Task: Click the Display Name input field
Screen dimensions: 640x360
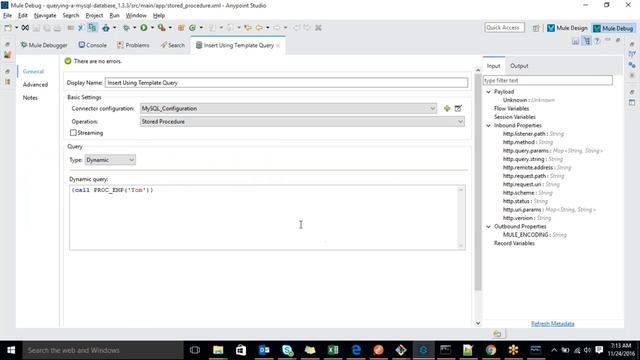Action: 287,83
